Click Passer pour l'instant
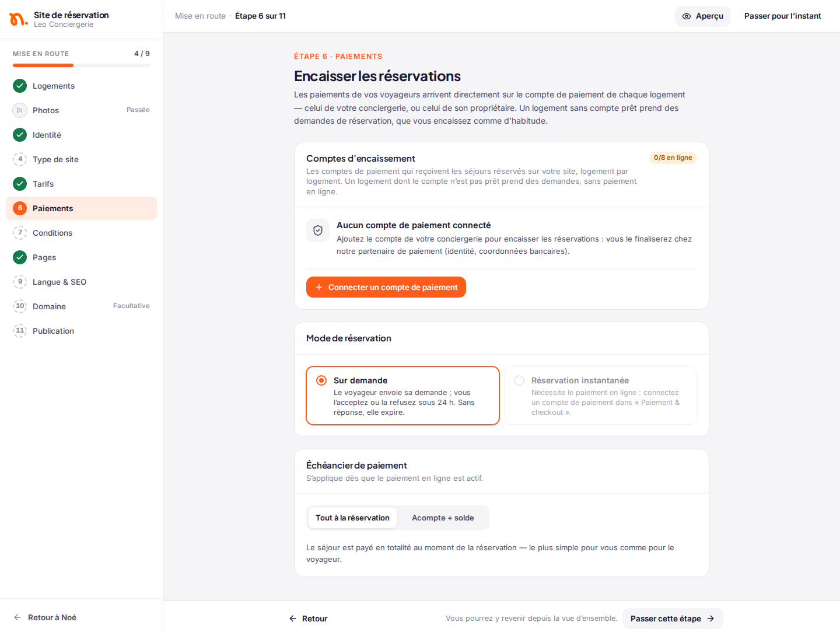Screen dimensions: 840x636 (782, 16)
